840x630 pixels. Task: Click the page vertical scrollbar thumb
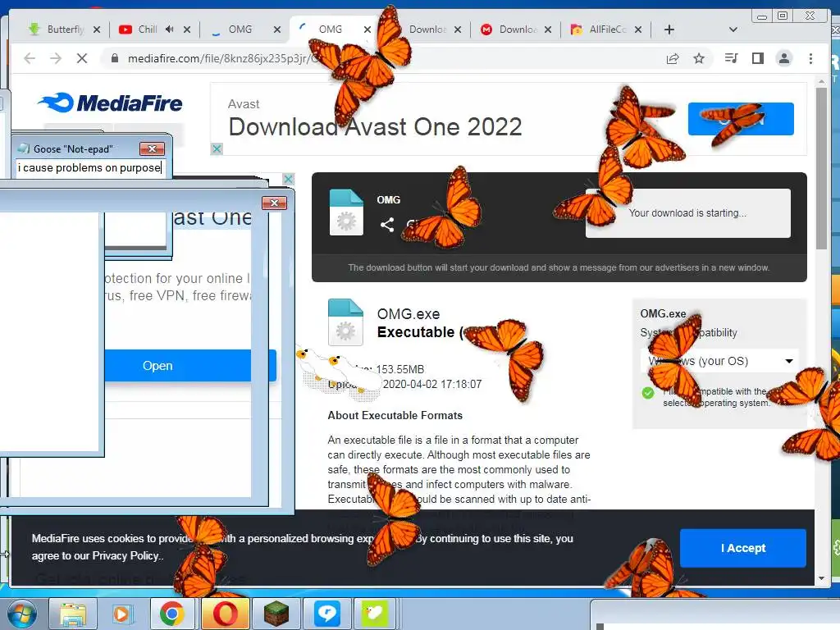point(821,167)
